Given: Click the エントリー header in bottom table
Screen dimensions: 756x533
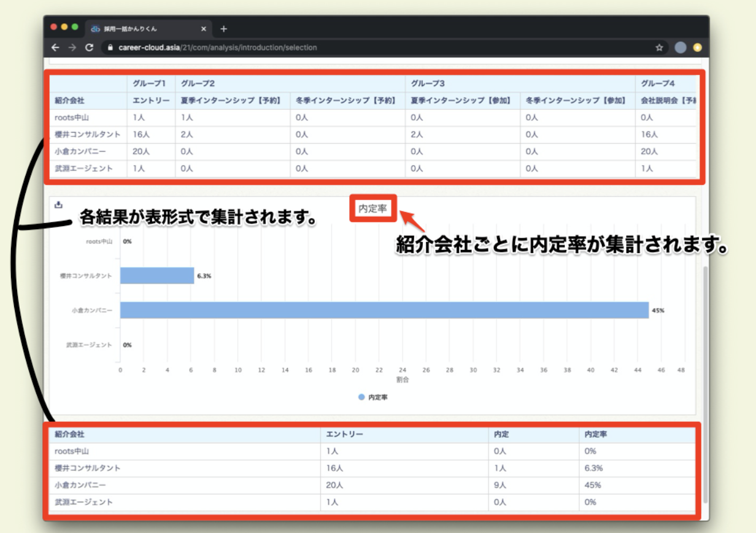Looking at the screenshot, I should point(344,434).
